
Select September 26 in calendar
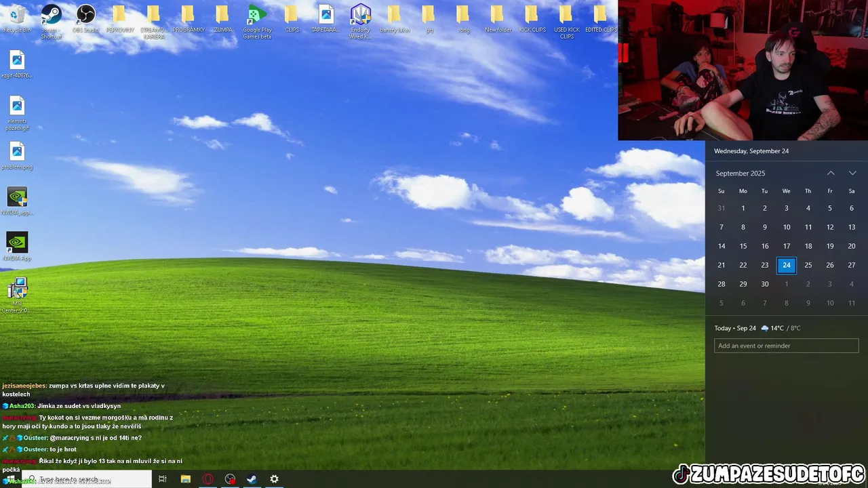pos(830,265)
